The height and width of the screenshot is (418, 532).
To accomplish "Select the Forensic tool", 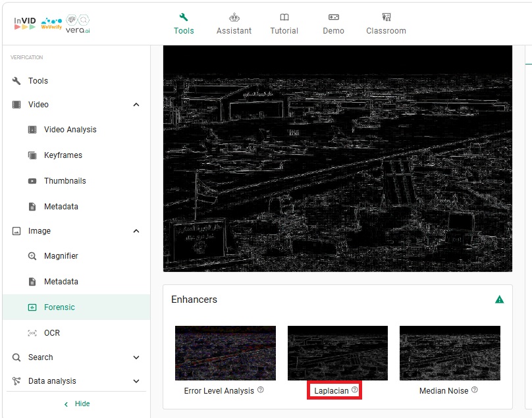I will tap(76, 307).
